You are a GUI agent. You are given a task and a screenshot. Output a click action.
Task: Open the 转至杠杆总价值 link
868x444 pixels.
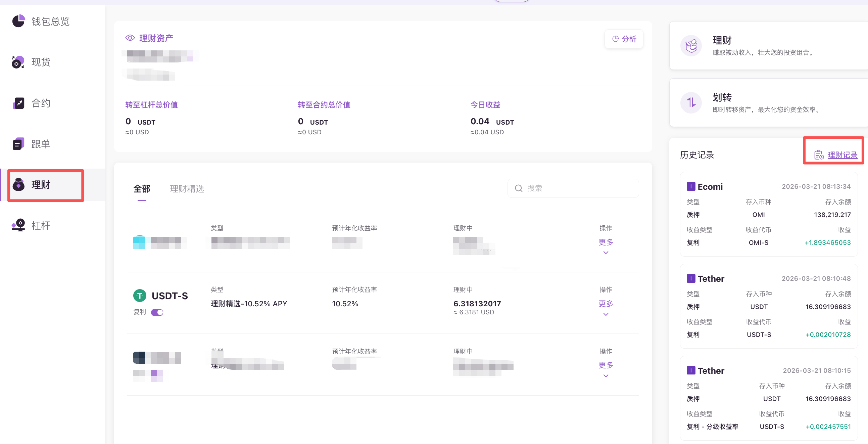pyautogui.click(x=151, y=105)
